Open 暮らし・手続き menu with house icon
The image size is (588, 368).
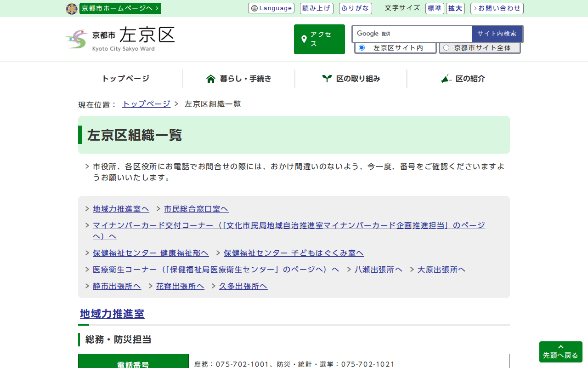tap(239, 79)
